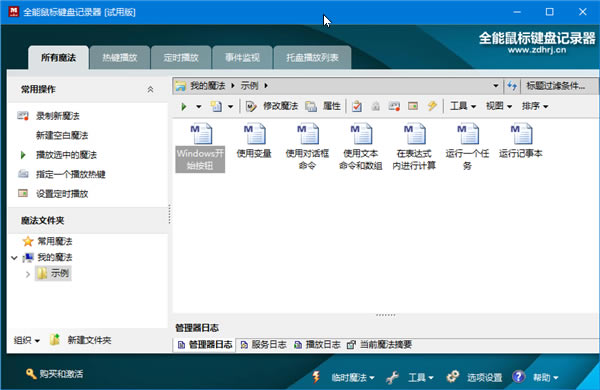Viewport: 600px width, 390px height.
Task: Select 常用魔法 folder with star icon
Action: coord(47,242)
